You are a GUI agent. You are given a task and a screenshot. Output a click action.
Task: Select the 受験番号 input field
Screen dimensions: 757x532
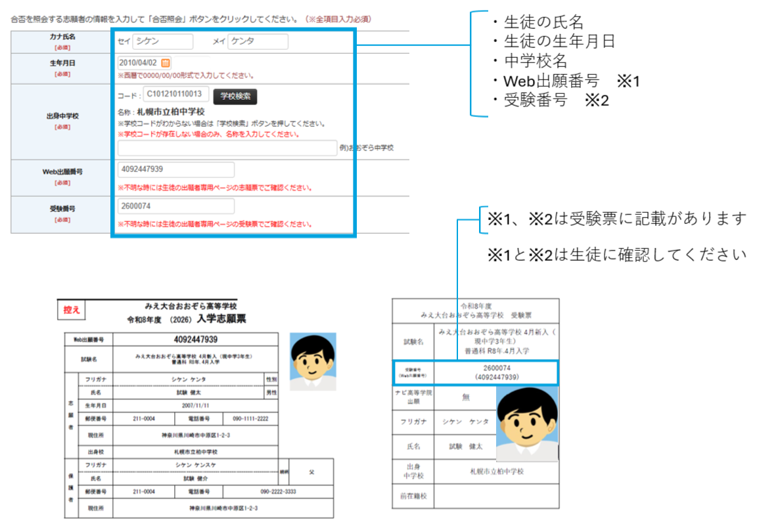(175, 206)
